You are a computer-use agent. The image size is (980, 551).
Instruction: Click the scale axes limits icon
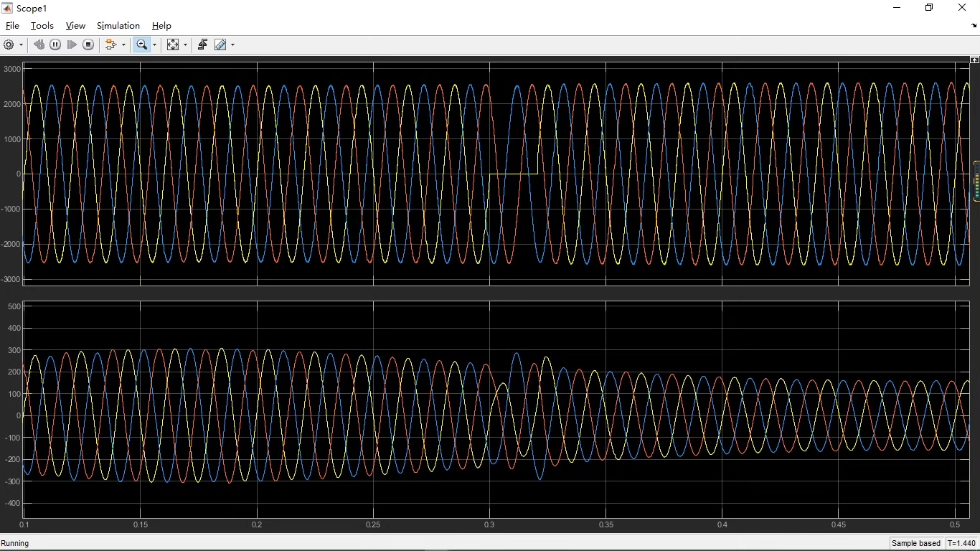(x=173, y=44)
